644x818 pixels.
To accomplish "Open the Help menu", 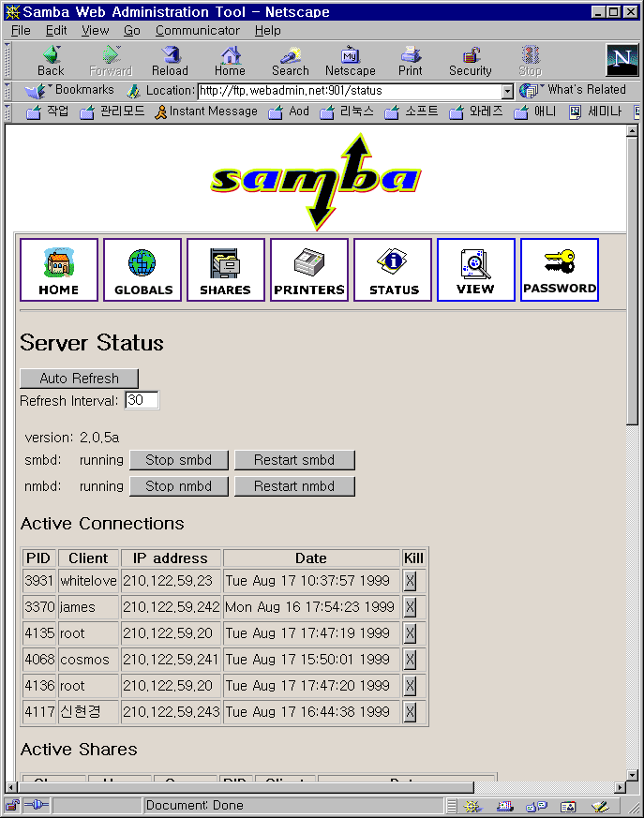I will coord(268,31).
